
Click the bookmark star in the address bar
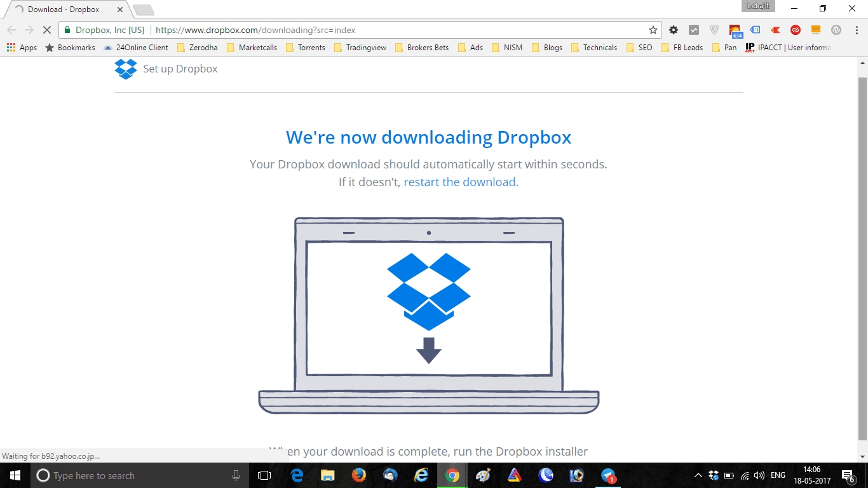653,29
